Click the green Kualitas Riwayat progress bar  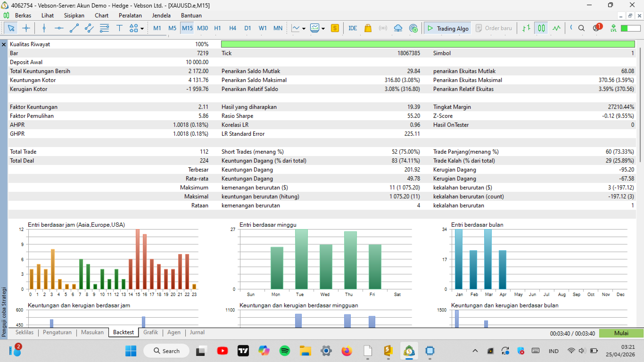pos(428,44)
